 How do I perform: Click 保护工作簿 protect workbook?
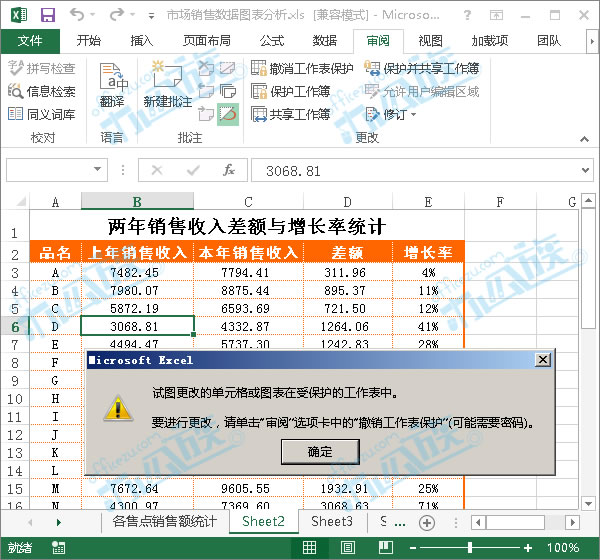click(291, 91)
